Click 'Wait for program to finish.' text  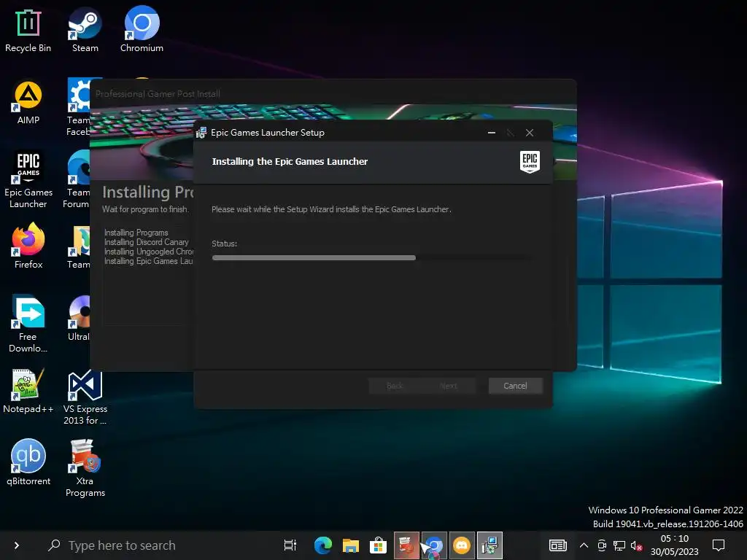click(145, 209)
